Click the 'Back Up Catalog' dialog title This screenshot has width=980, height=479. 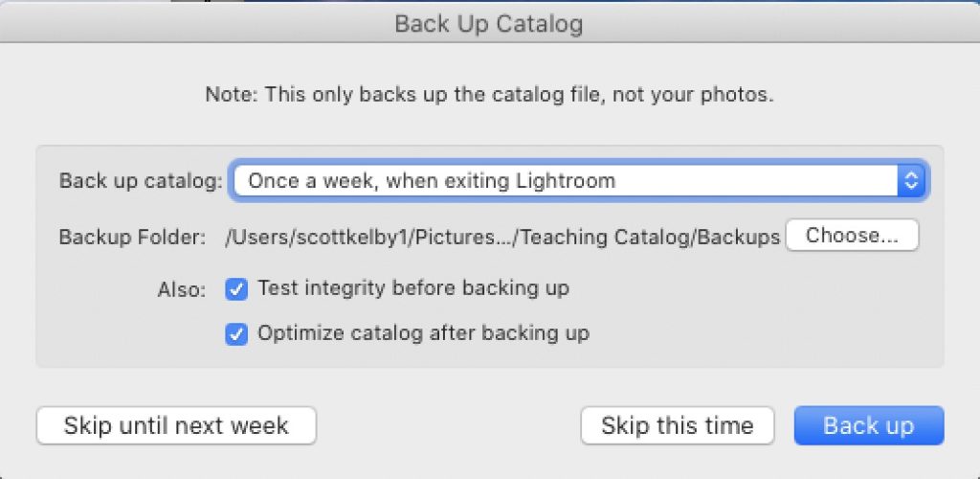click(x=489, y=24)
